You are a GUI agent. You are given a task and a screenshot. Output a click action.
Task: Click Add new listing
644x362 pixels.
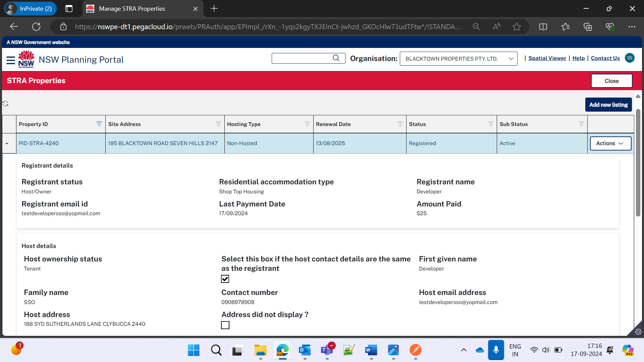pos(608,105)
